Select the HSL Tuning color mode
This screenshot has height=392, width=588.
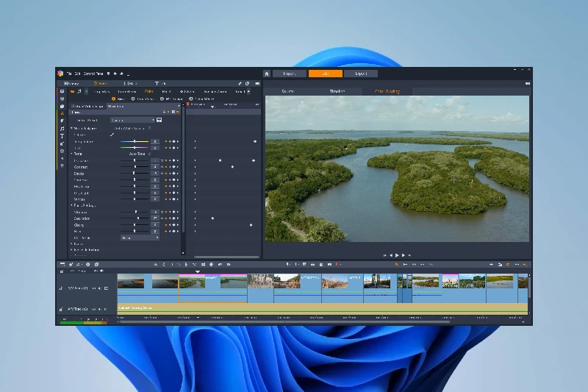coord(172,99)
